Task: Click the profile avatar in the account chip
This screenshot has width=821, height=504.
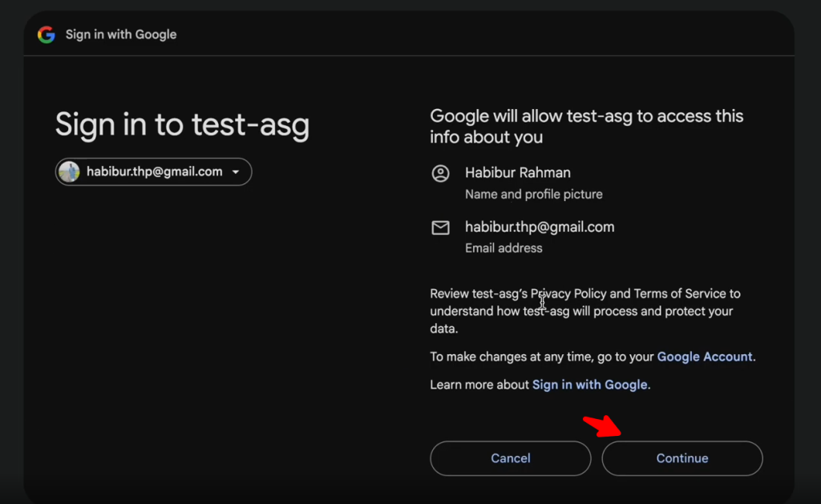Action: click(70, 171)
